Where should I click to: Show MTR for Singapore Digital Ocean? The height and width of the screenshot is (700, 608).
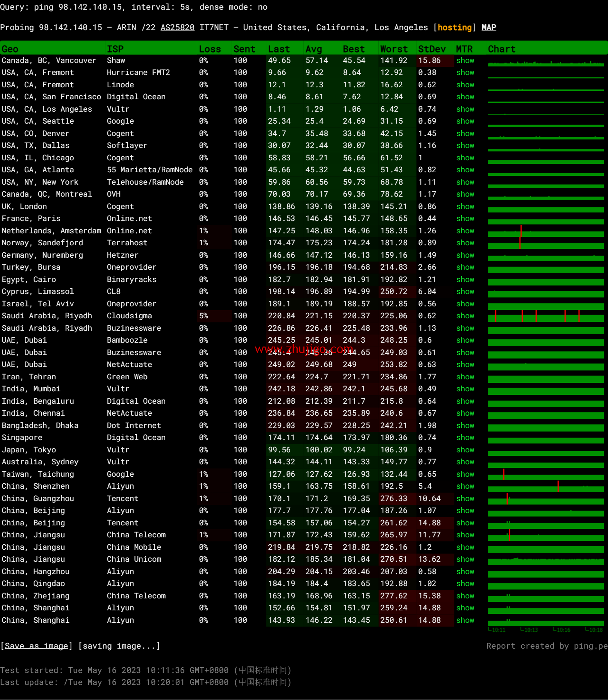click(465, 438)
